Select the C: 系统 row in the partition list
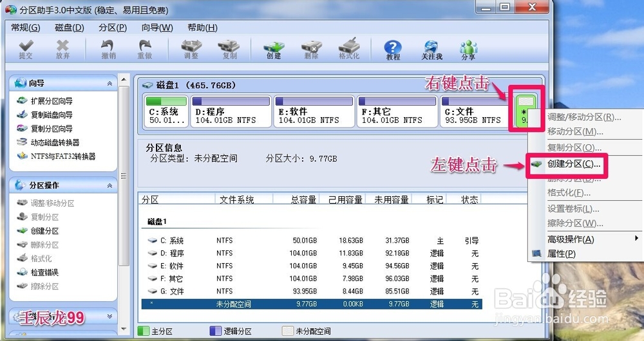This screenshot has width=644, height=341. point(312,241)
